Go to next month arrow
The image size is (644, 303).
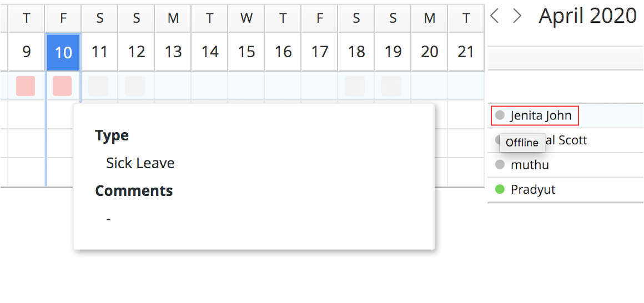[517, 16]
